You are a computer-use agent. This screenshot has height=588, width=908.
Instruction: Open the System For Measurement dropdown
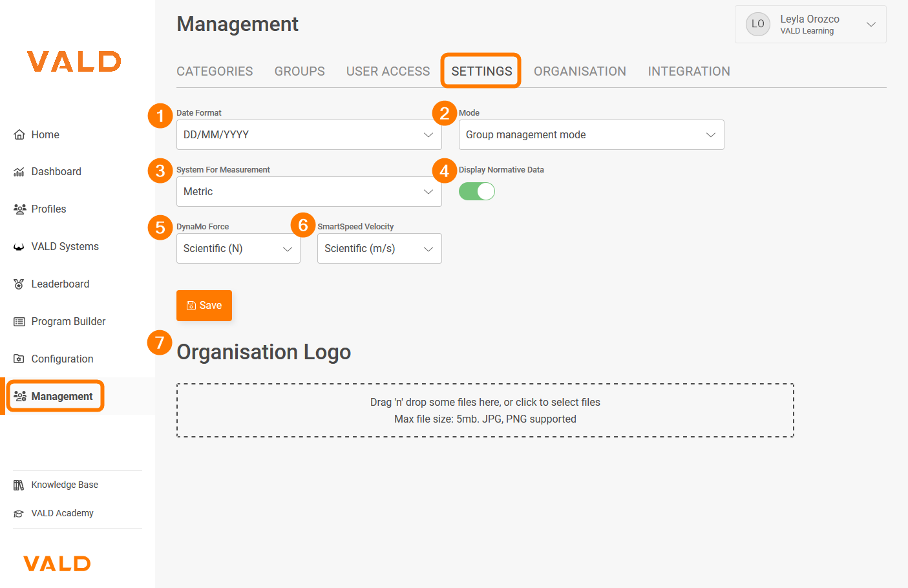click(309, 191)
